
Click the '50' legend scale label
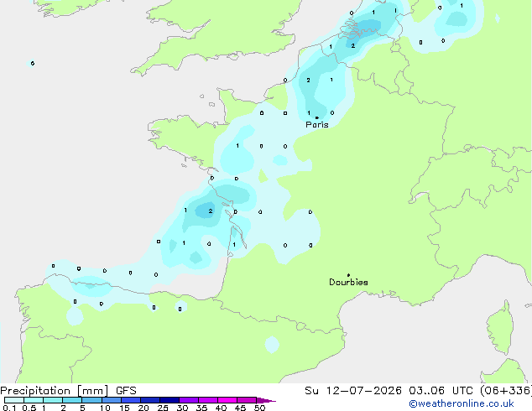point(259,408)
